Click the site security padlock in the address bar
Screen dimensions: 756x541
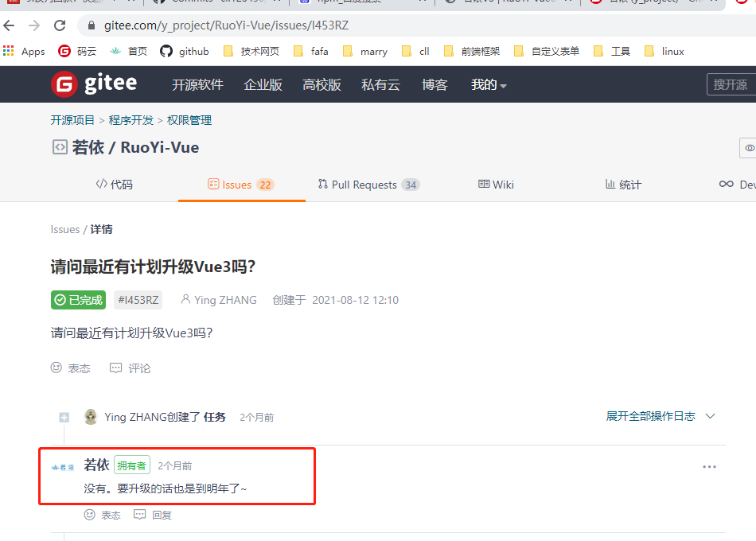pyautogui.click(x=93, y=25)
